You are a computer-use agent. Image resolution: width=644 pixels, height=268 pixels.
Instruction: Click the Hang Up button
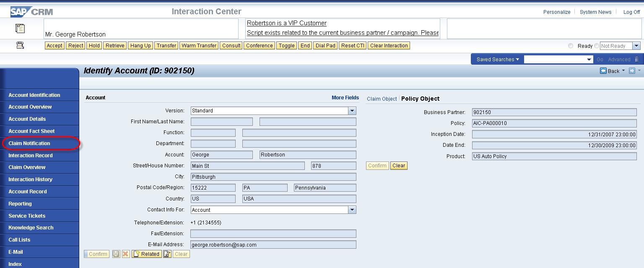140,46
